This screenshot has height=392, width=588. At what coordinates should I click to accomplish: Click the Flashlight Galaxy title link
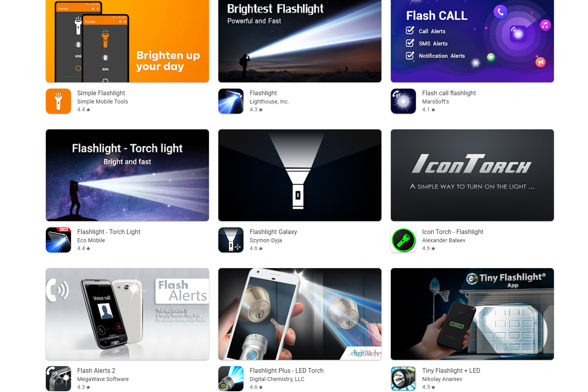point(273,232)
